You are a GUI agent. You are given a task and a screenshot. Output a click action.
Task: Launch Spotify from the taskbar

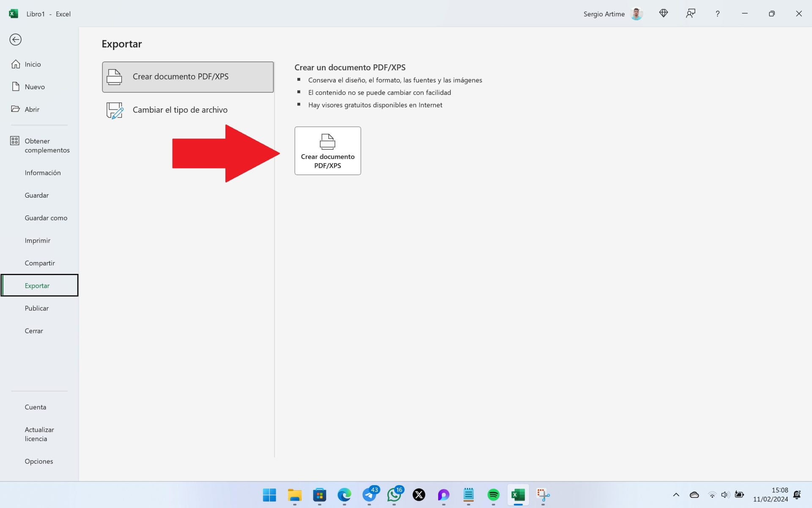493,495
